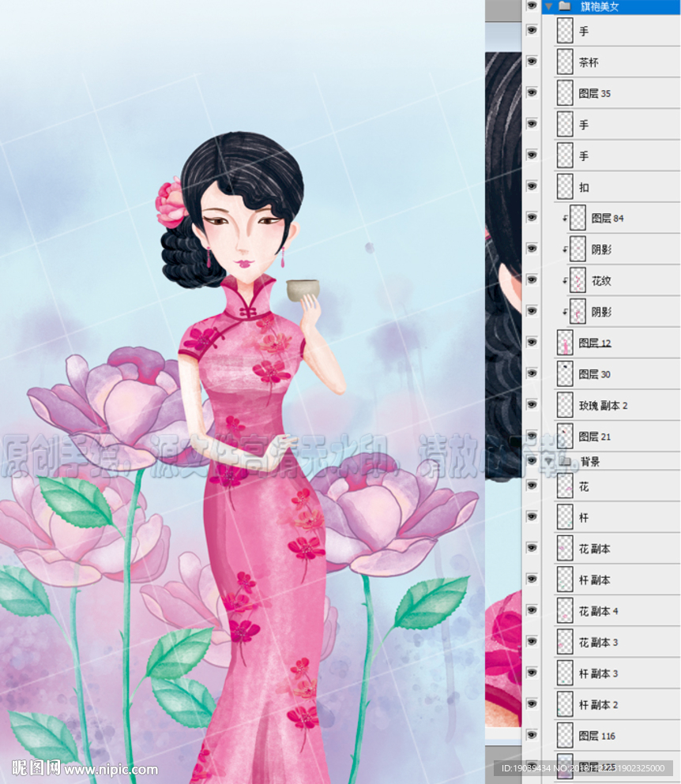Click the 茶杯 layer thumbnail
Image resolution: width=681 pixels, height=784 pixels.
[565, 62]
